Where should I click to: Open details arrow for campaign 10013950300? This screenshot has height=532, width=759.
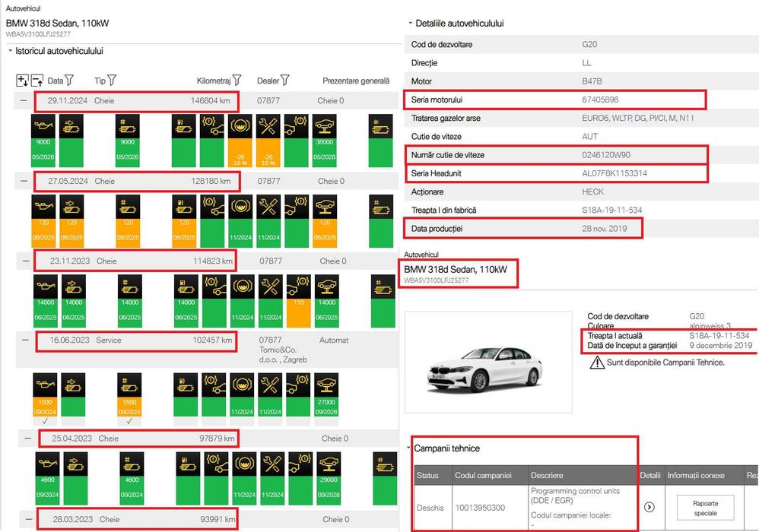(649, 507)
